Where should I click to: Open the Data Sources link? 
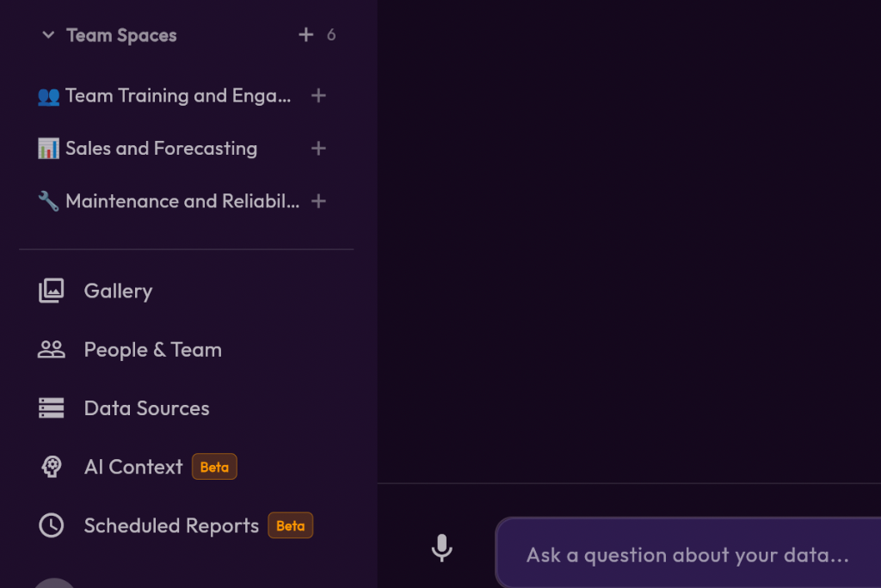[x=146, y=408]
